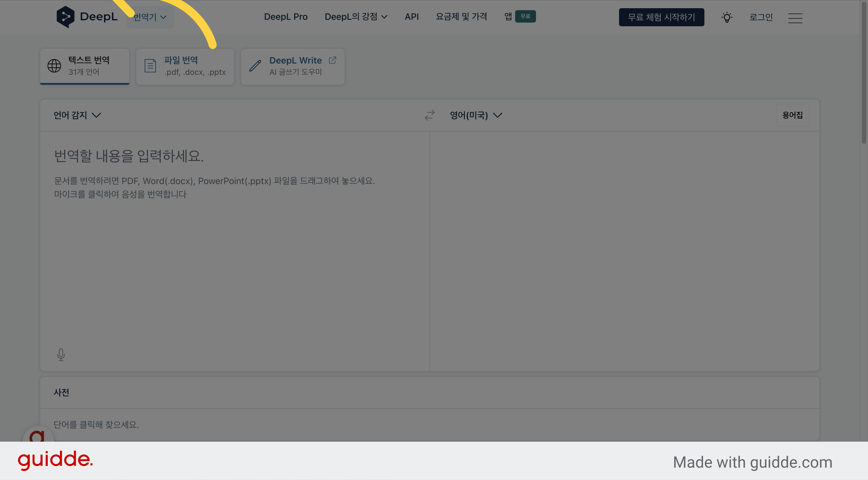Click the DeepL wordmark in the header
This screenshot has width=868, height=480.
pos(99,16)
